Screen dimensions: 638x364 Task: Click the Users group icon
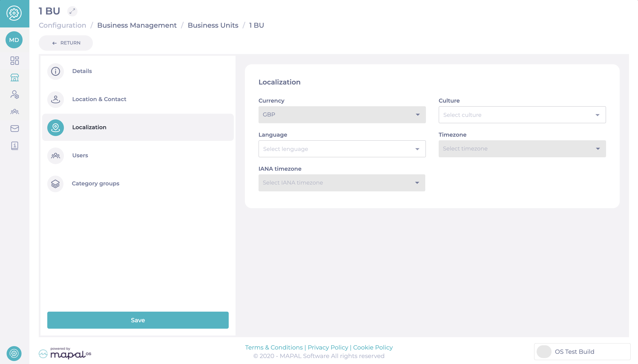pyautogui.click(x=56, y=156)
